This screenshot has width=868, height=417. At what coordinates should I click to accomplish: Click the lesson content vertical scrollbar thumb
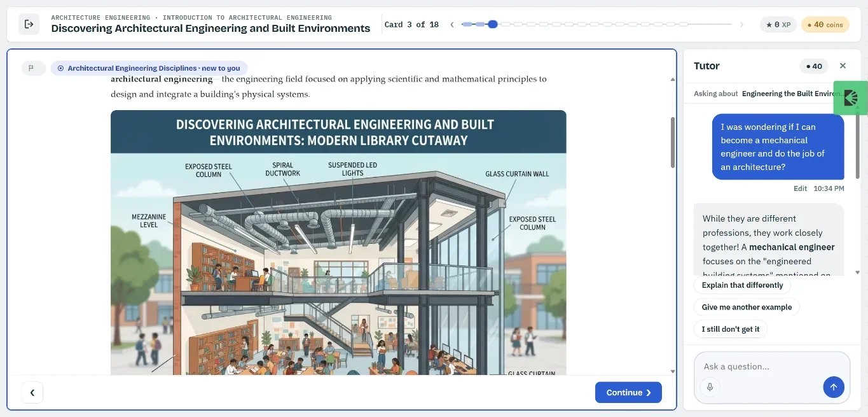point(673,143)
